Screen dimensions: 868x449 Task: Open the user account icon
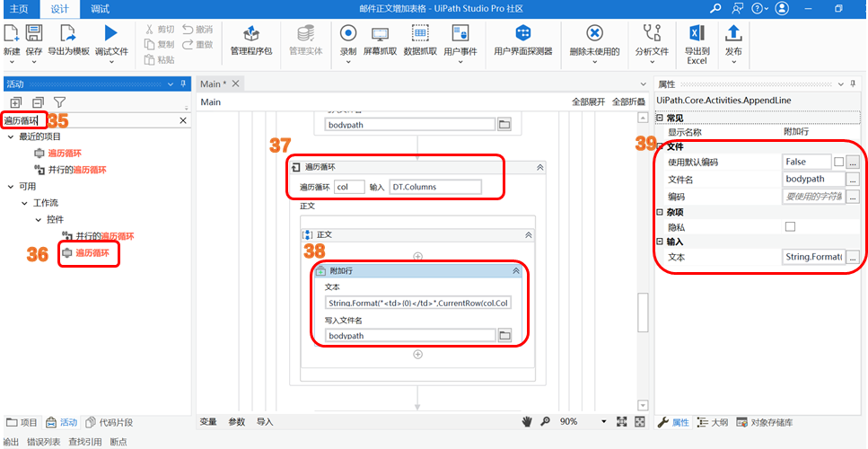click(x=782, y=8)
